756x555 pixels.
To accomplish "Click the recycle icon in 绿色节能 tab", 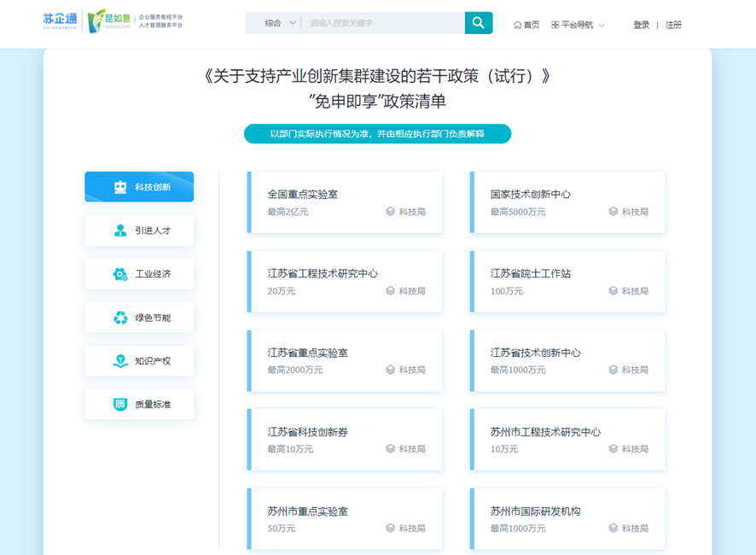I will pos(120,318).
